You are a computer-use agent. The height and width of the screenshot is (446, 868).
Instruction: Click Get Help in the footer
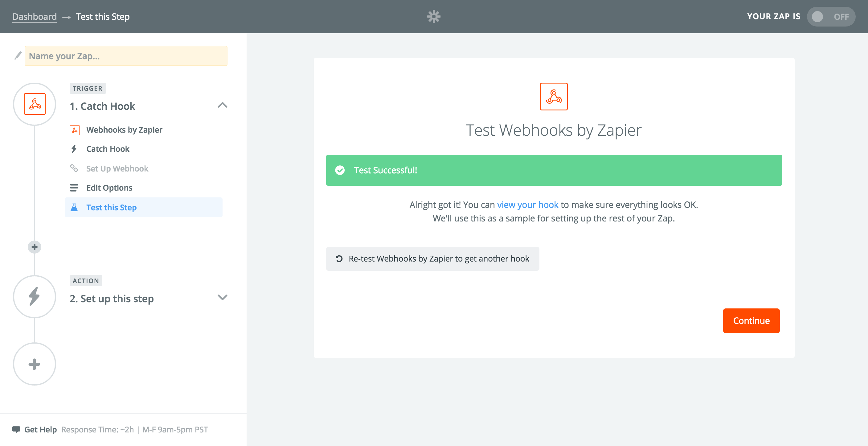pos(40,429)
